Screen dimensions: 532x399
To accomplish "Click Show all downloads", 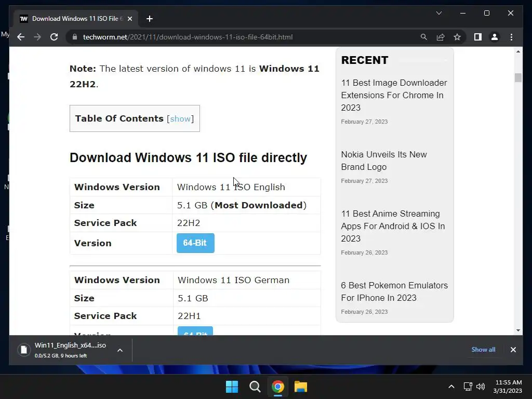I will pos(483,350).
